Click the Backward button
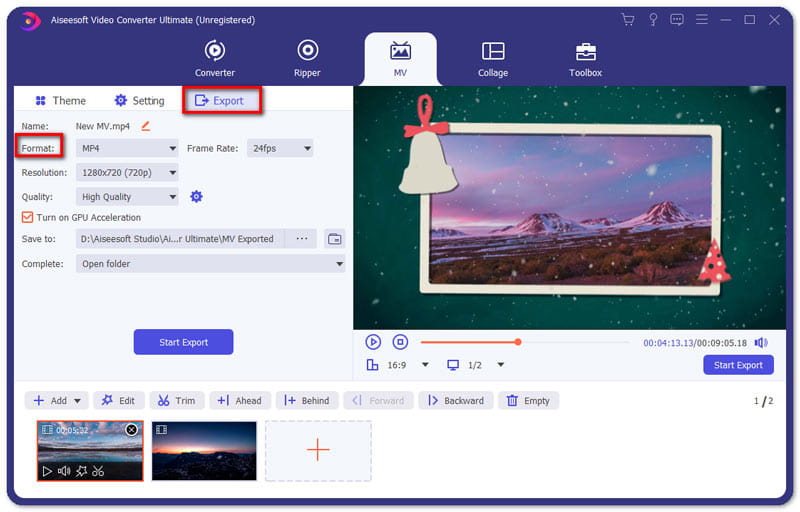This screenshot has width=800, height=512. point(456,400)
